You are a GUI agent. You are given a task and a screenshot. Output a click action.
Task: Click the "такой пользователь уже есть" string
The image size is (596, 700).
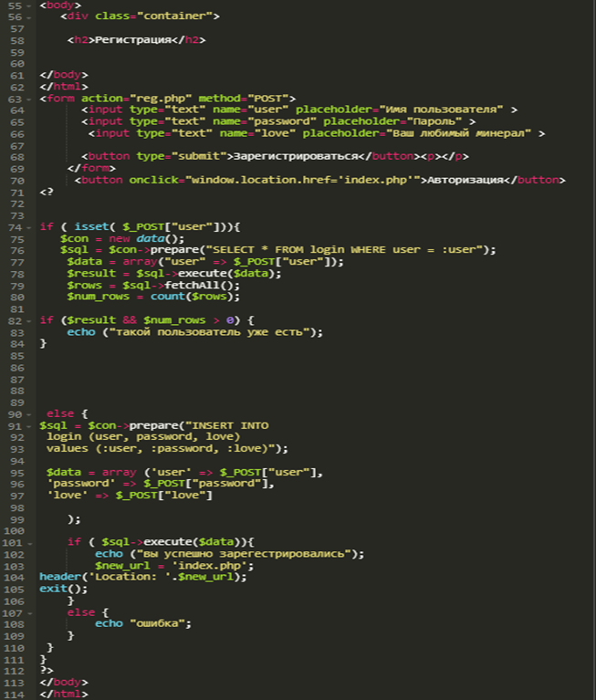click(209, 332)
